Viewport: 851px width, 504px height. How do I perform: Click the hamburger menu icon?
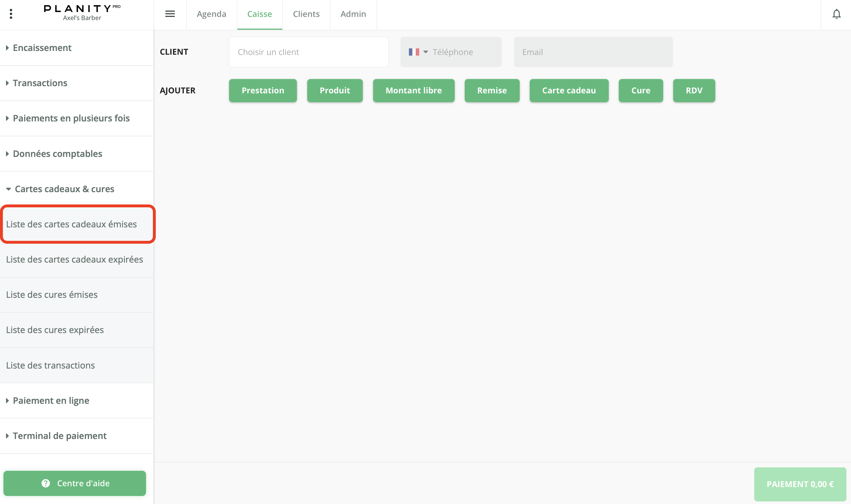[x=170, y=14]
